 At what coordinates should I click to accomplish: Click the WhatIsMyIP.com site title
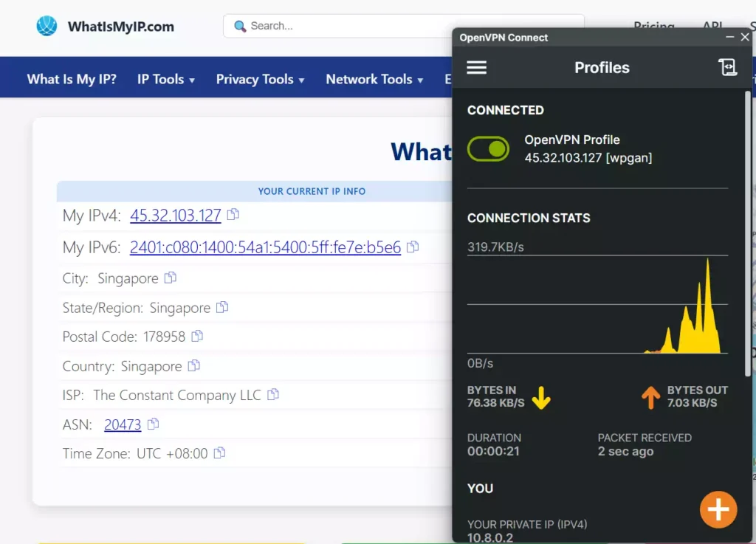[x=121, y=27]
